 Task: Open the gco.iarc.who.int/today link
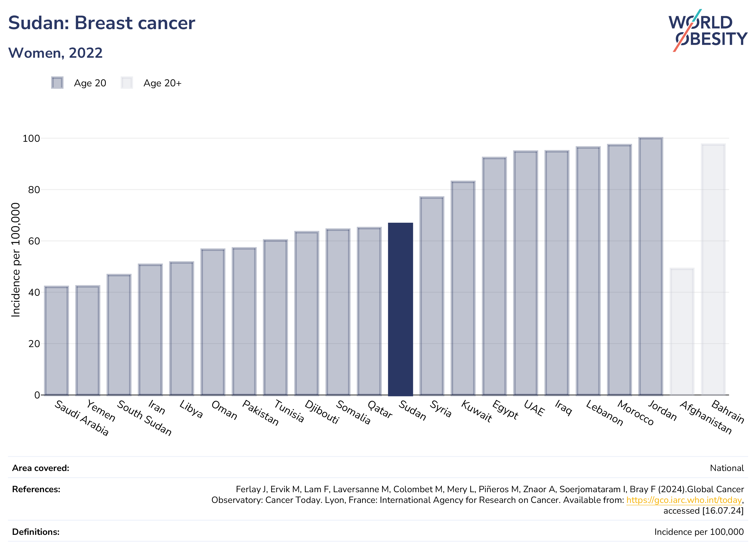(x=684, y=500)
